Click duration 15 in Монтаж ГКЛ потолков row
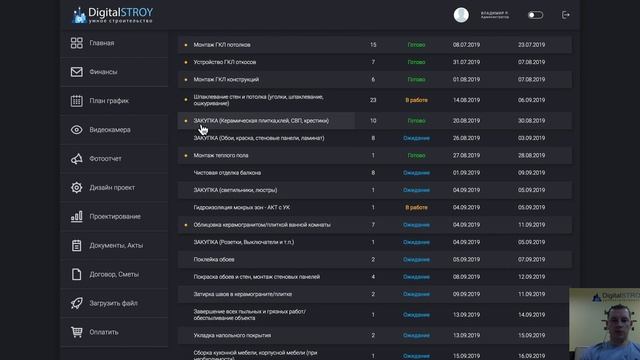 click(x=373, y=45)
